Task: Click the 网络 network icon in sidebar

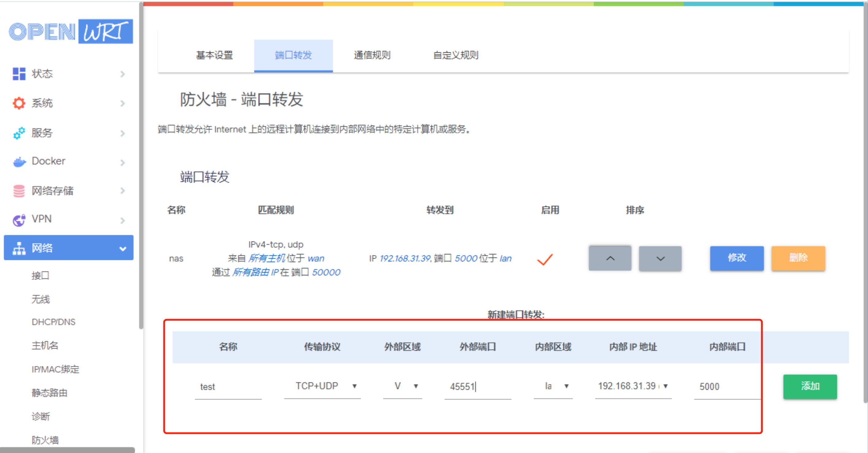Action: click(19, 248)
